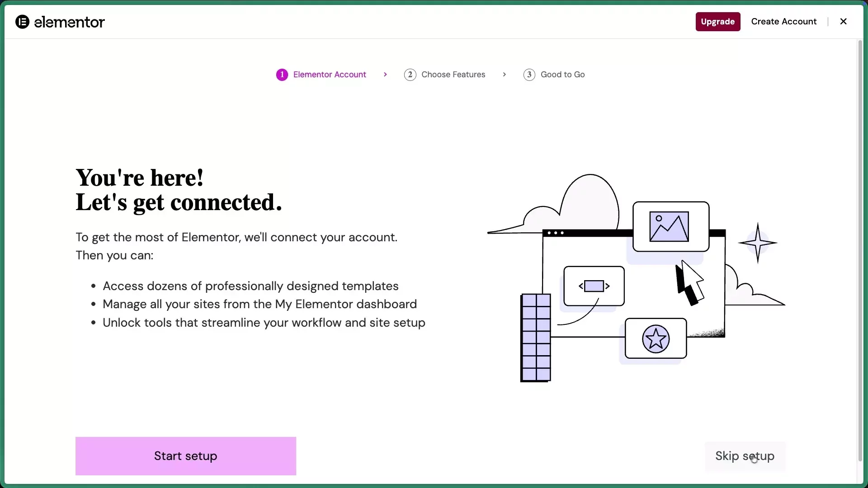Click the step 1 number circle
The width and height of the screenshot is (868, 488).
282,75
